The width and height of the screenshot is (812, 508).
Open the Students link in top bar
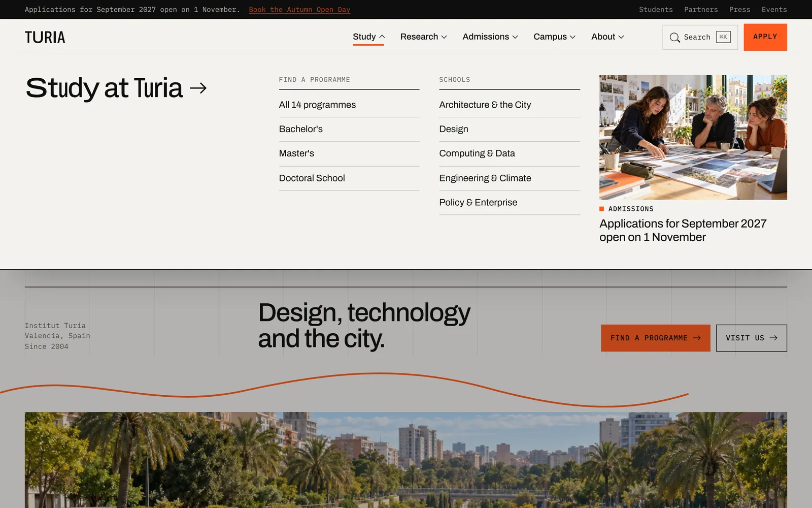[656, 10]
